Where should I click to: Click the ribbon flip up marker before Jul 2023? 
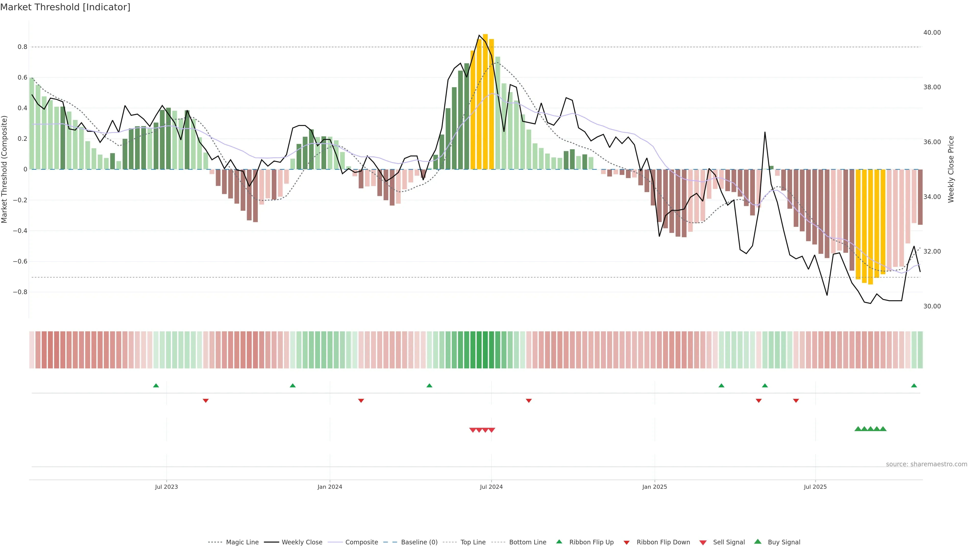pos(156,386)
